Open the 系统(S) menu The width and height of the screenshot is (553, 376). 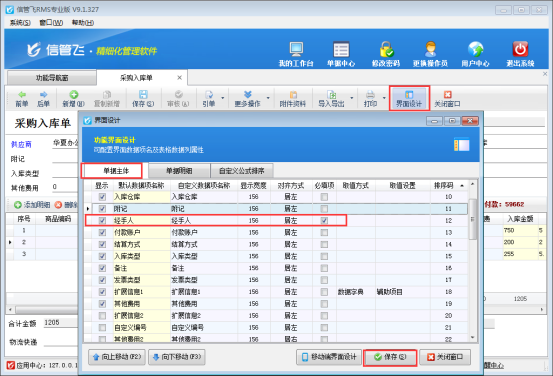[x=20, y=23]
